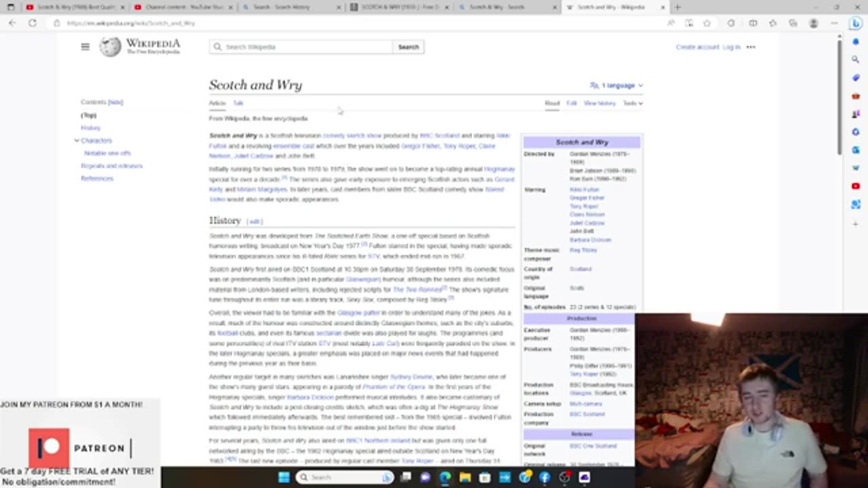868x488 pixels.
Task: Open the Edge sidebar shopping tag icon
Action: [856, 78]
